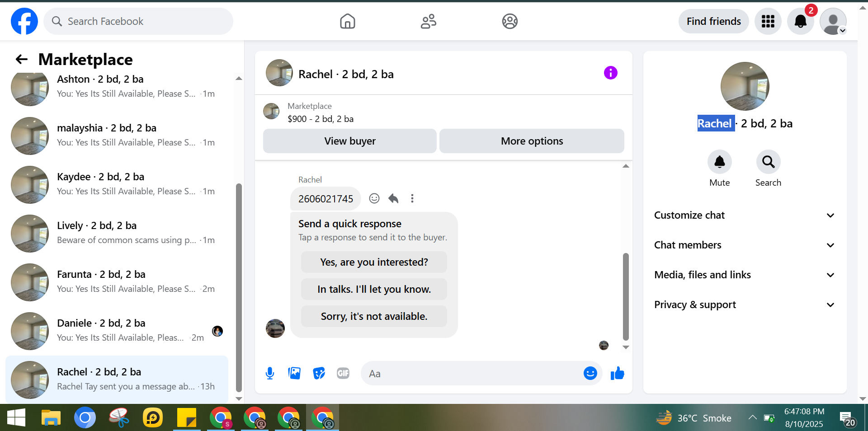Open the sticker picker icon
868x431 pixels.
pyautogui.click(x=319, y=373)
